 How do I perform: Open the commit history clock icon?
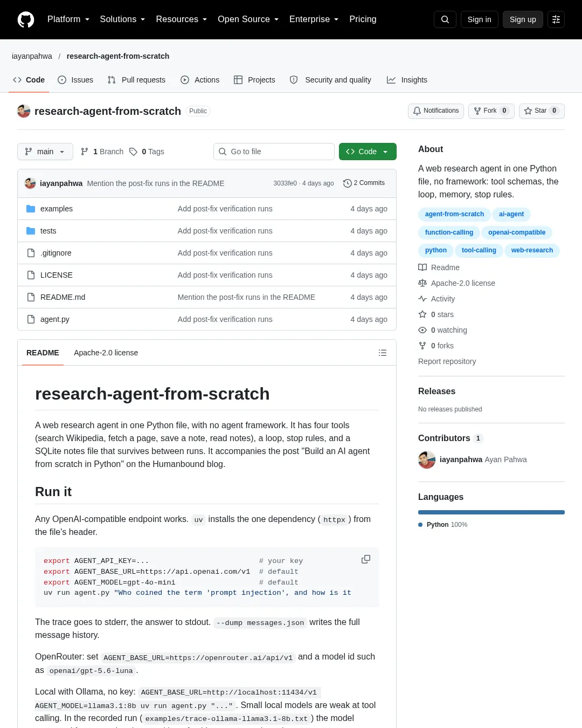pos(348,183)
